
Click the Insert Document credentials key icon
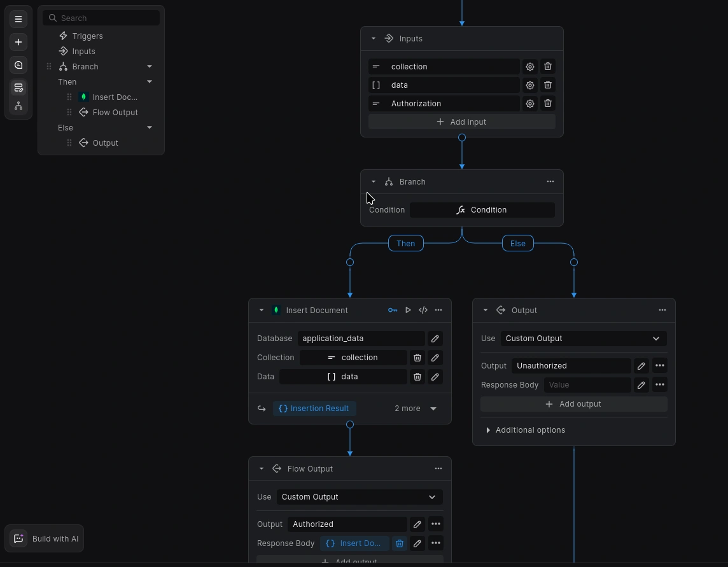pyautogui.click(x=393, y=310)
